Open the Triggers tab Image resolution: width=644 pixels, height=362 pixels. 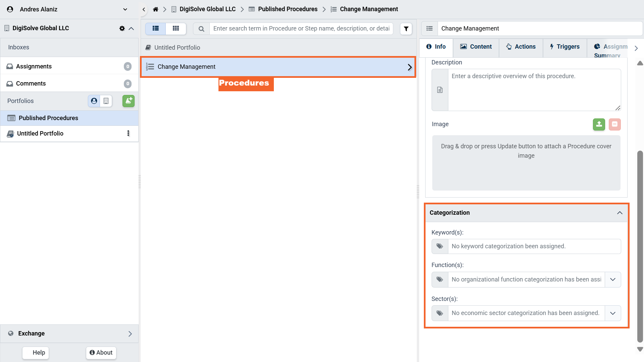coord(564,47)
